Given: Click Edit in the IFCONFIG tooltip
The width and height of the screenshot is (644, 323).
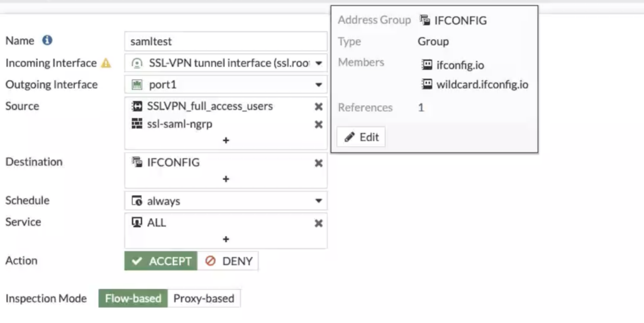Looking at the screenshot, I should click(x=361, y=137).
